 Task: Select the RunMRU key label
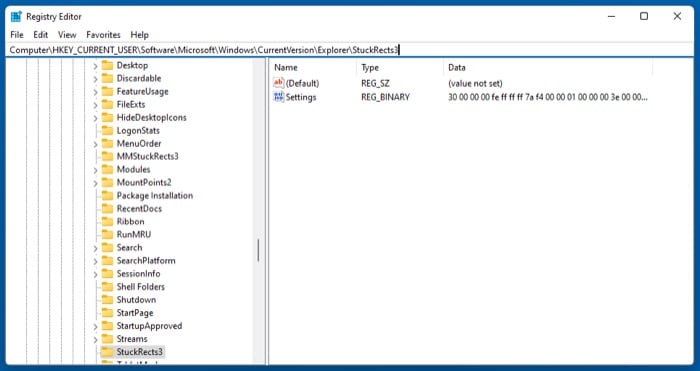click(133, 234)
